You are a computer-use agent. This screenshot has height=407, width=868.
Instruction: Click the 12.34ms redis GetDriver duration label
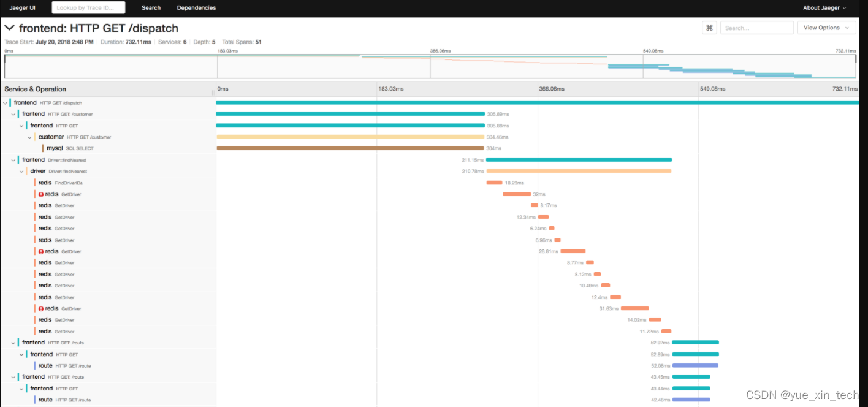click(x=526, y=217)
